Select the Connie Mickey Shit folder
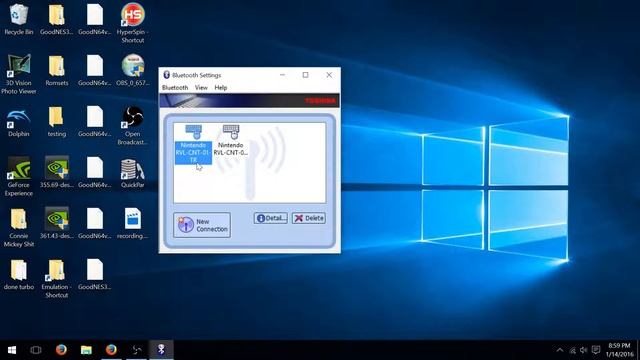The height and width of the screenshot is (360, 640). (x=18, y=227)
